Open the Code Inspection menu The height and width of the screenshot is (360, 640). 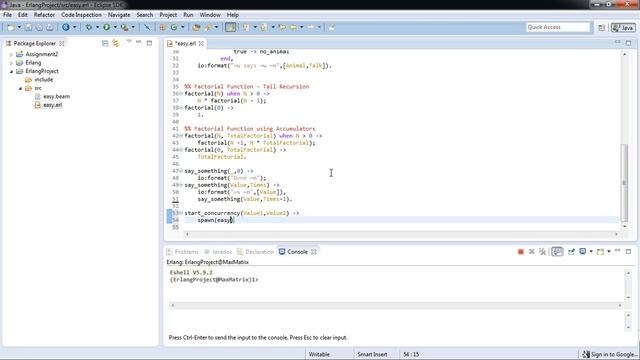(x=81, y=15)
